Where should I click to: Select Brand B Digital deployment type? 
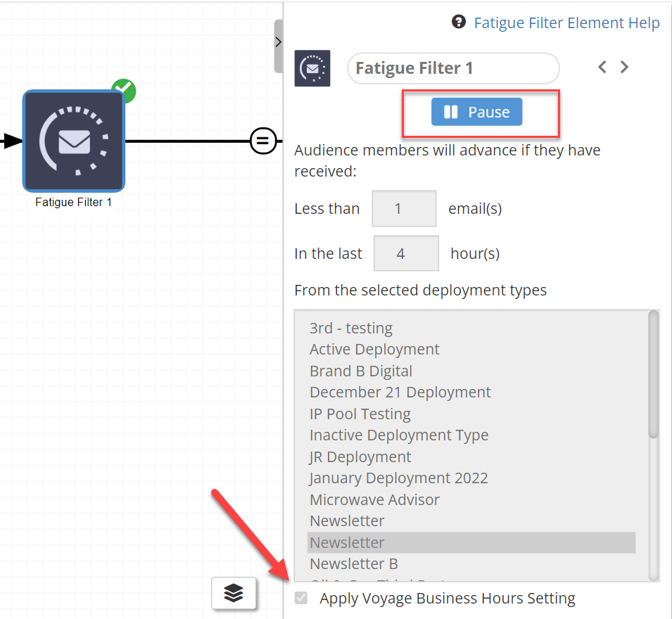tap(361, 371)
